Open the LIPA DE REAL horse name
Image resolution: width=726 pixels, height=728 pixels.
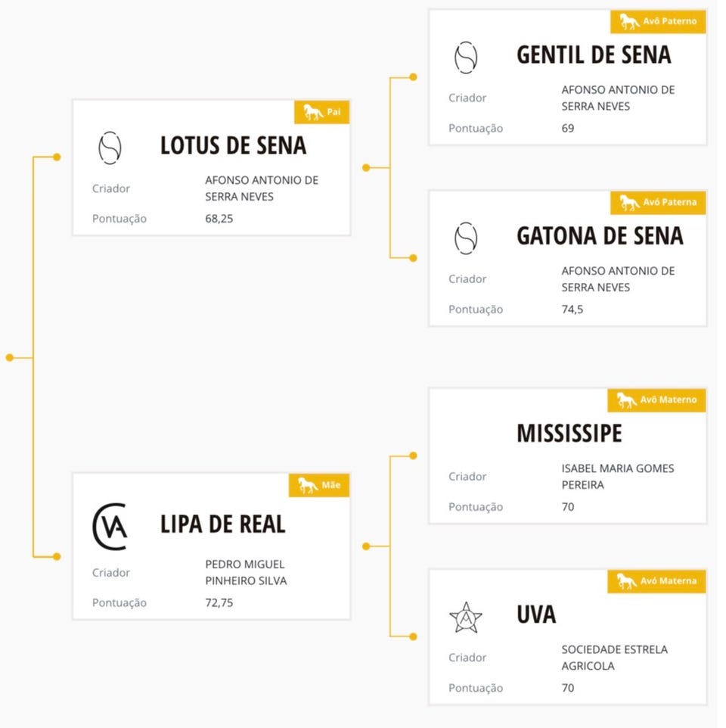222,524
